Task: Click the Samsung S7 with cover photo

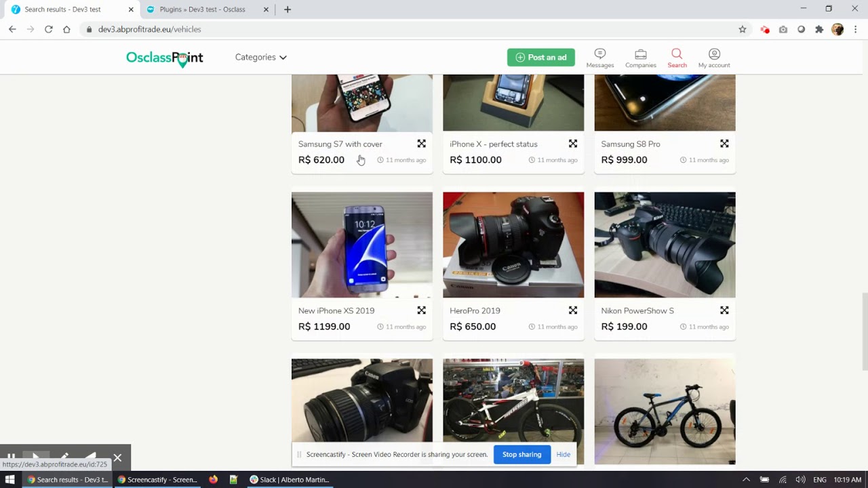Action: tap(362, 102)
